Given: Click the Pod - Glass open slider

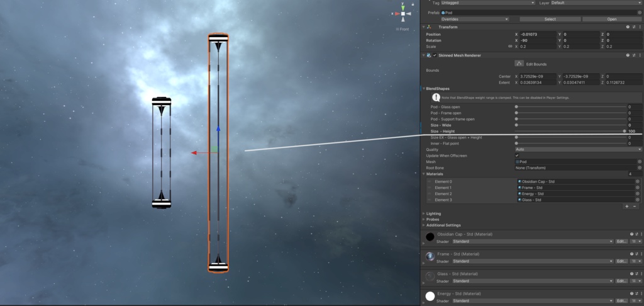Looking at the screenshot, I should tap(570, 107).
